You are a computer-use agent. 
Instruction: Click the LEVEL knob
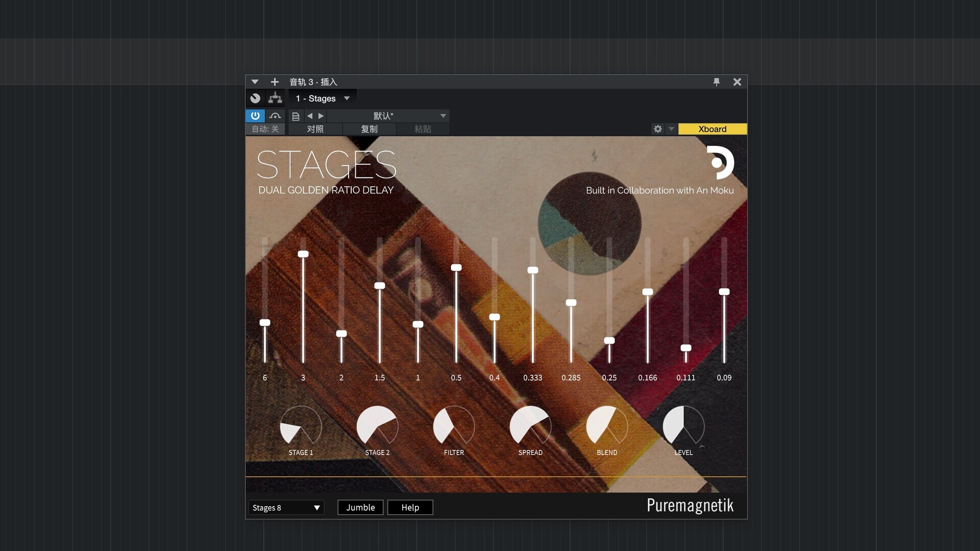click(x=683, y=426)
